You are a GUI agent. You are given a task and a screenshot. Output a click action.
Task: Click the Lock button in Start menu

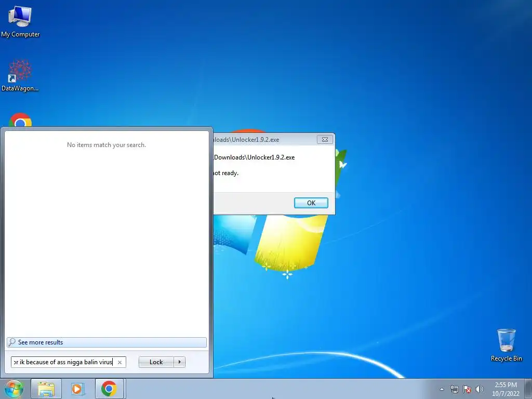tap(156, 362)
